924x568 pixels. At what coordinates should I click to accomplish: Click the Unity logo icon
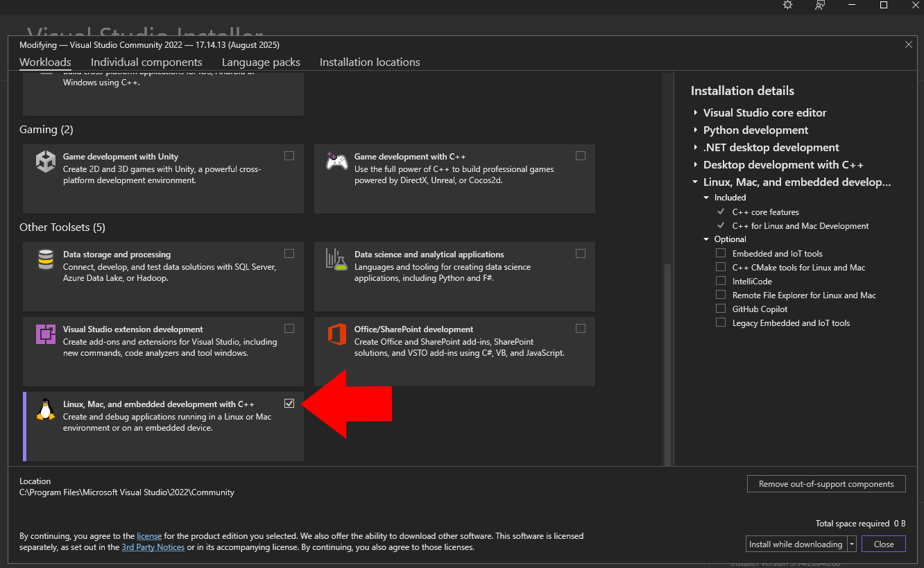[46, 162]
